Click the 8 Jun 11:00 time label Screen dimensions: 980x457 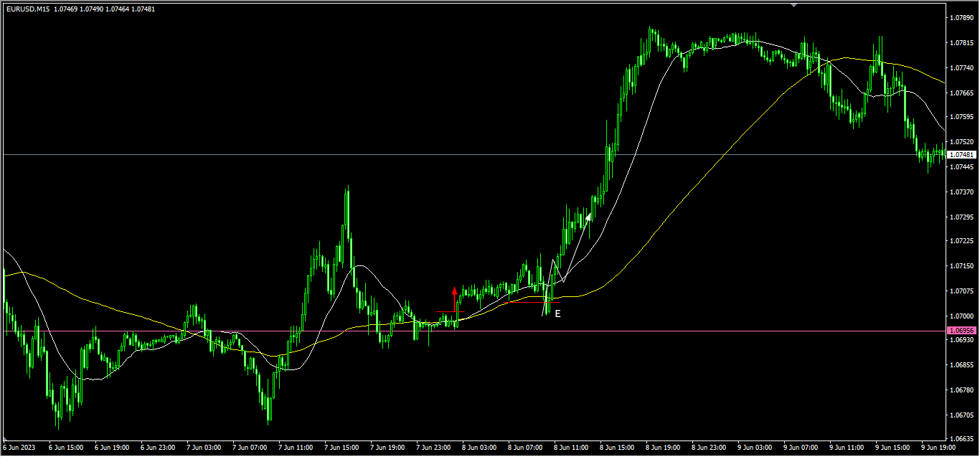(571, 447)
